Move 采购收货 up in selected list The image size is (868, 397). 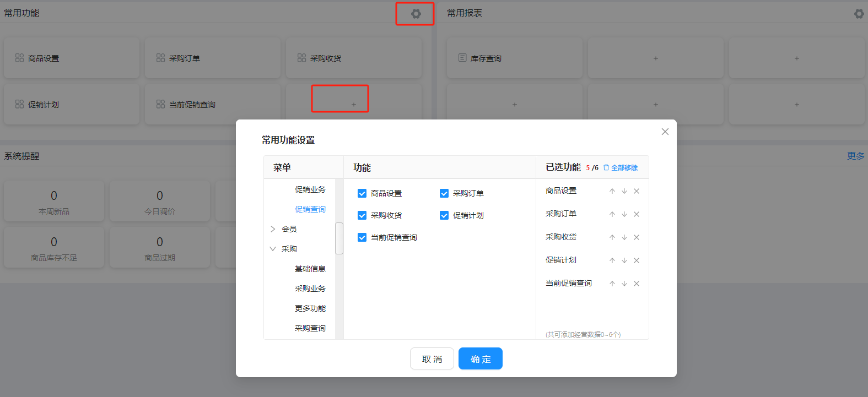pos(612,237)
